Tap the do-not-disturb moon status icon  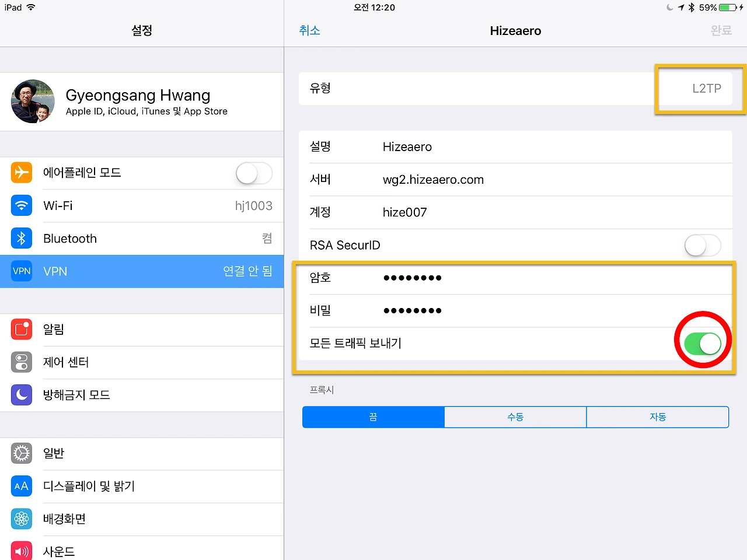(670, 8)
